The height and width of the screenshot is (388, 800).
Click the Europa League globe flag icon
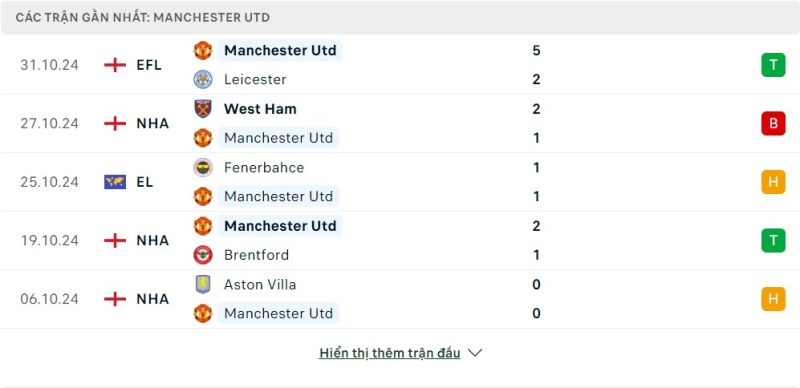pyautogui.click(x=115, y=182)
